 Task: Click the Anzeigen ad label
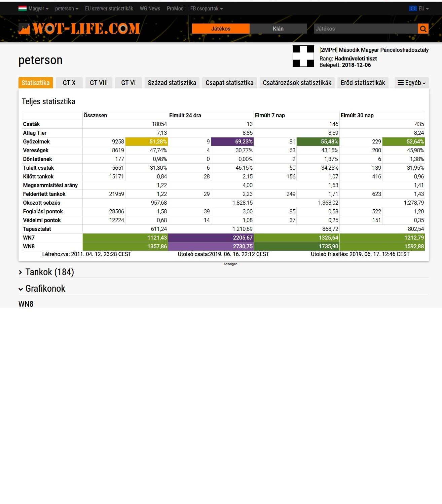pos(230,264)
